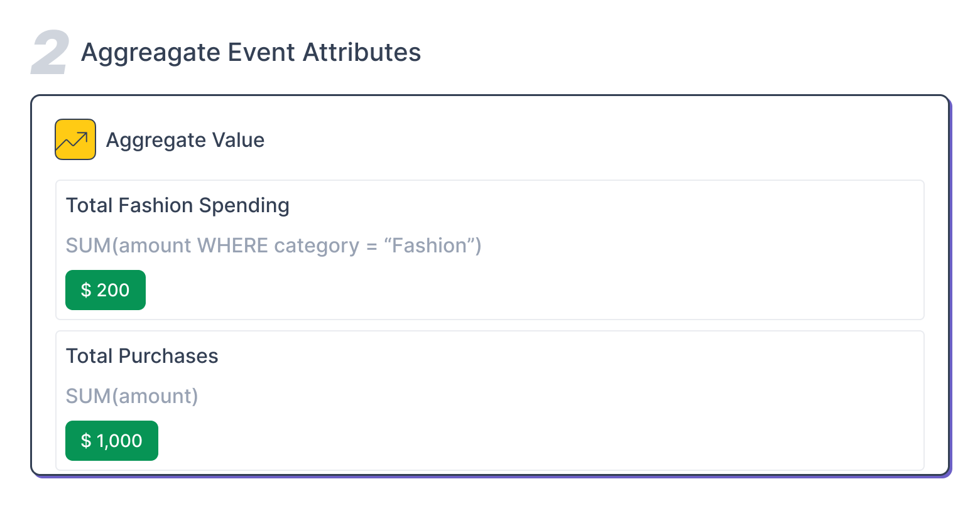Click the Aggregate Value panel label
Image resolution: width=980 pixels, height=506 pixels.
(x=185, y=140)
